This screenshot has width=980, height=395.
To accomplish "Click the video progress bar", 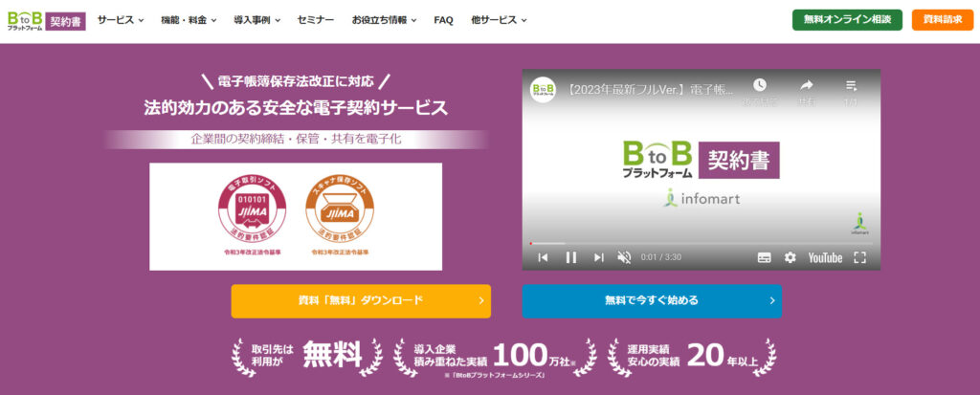I will pyautogui.click(x=702, y=243).
